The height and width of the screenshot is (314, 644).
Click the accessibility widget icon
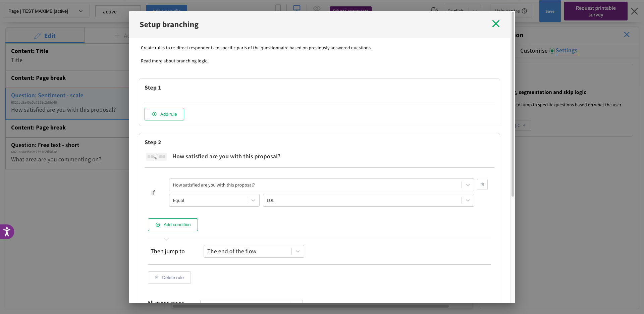7,232
